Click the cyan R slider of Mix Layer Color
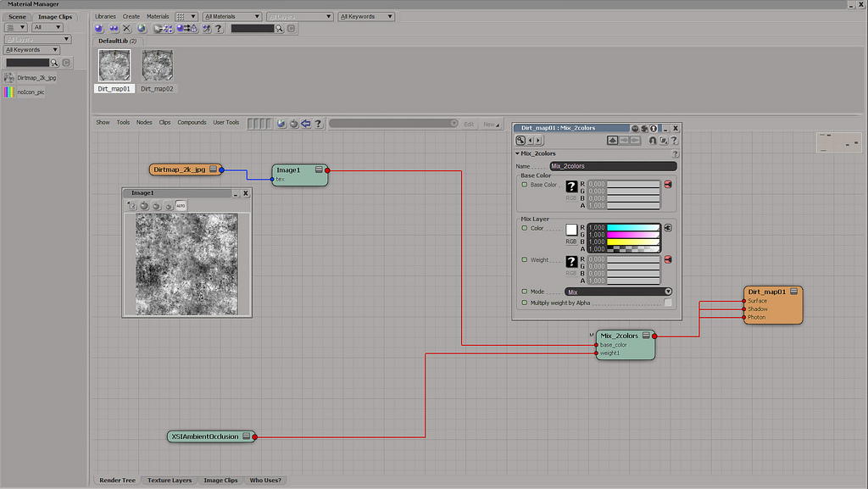This screenshot has height=489, width=868. point(633,227)
